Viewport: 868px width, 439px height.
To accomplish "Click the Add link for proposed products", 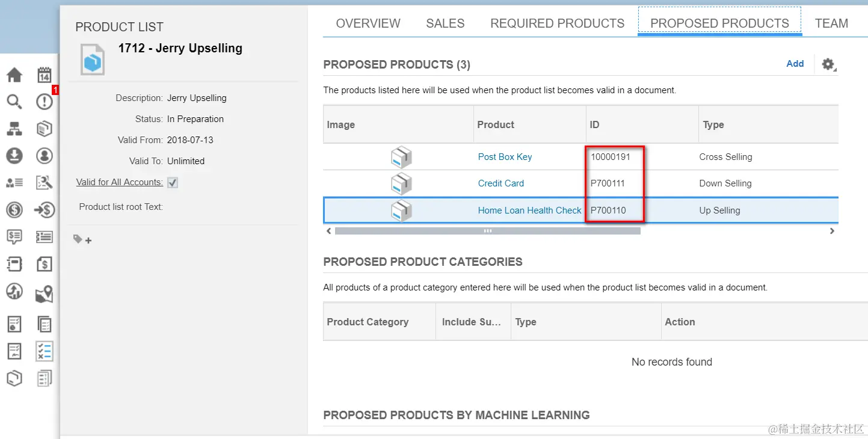I will pyautogui.click(x=795, y=64).
